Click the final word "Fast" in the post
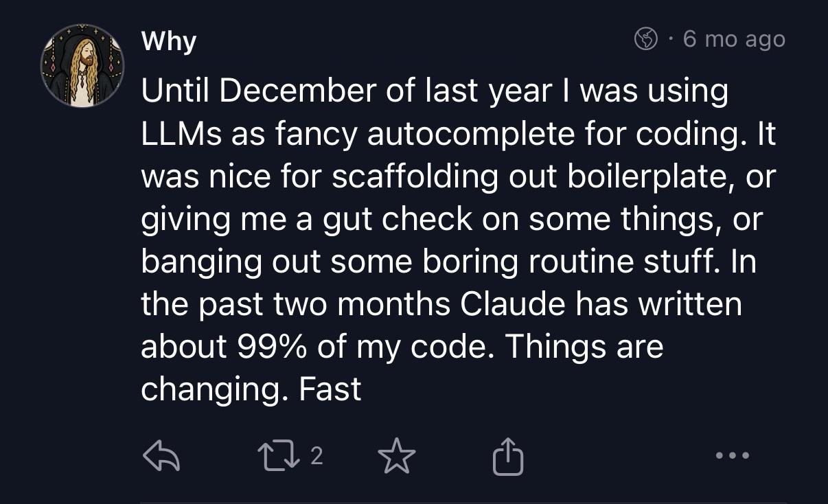The width and height of the screenshot is (828, 504). 330,389
